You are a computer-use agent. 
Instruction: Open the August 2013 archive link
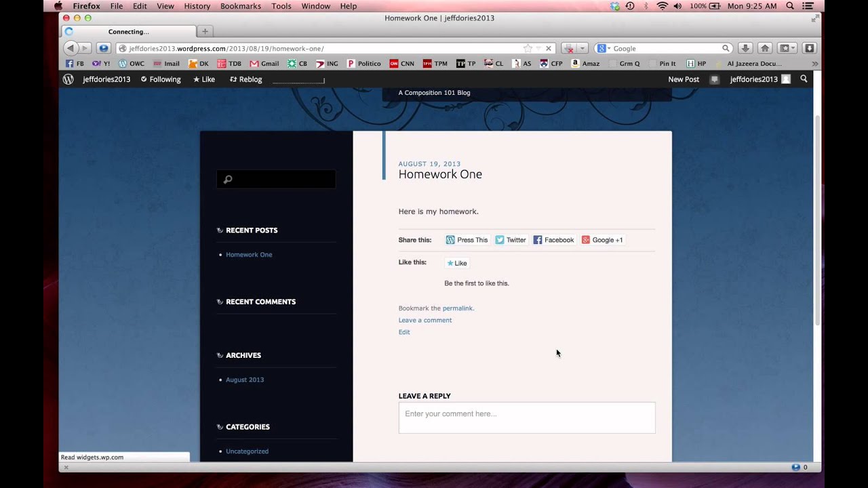(x=245, y=380)
